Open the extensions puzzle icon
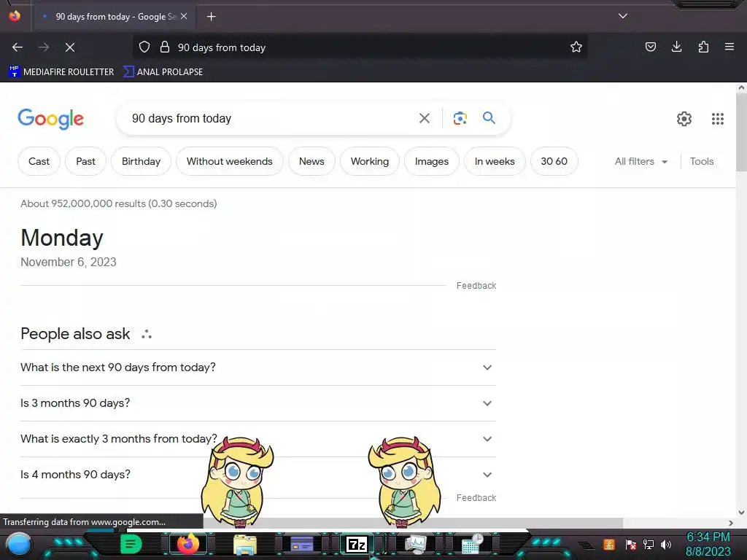This screenshot has width=747, height=560. pyautogui.click(x=703, y=47)
